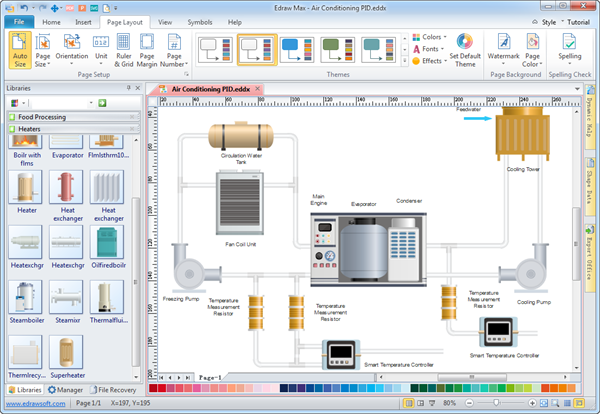This screenshot has width=600, height=414.
Task: Open the Ruler & Grid settings
Action: point(123,51)
